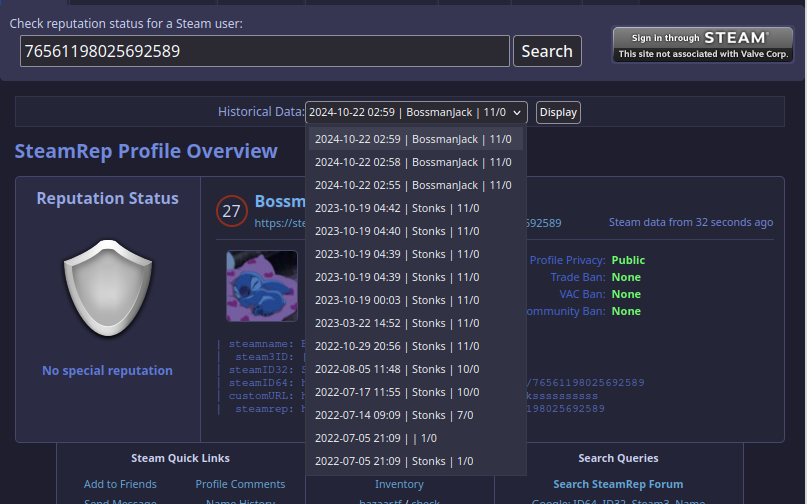
Task: Open the Profile Comments link
Action: (x=240, y=484)
